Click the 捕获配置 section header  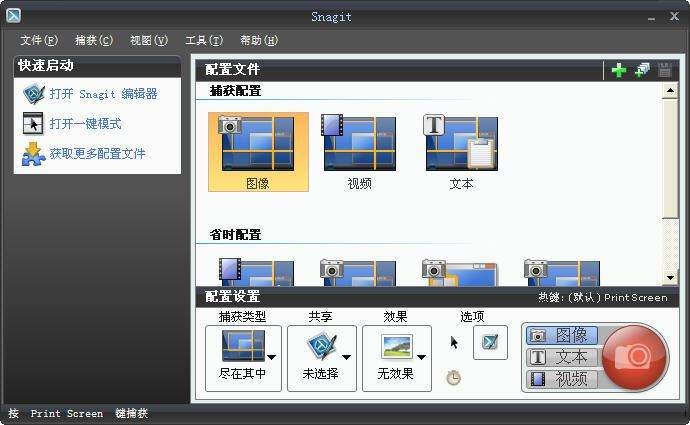click(x=235, y=91)
